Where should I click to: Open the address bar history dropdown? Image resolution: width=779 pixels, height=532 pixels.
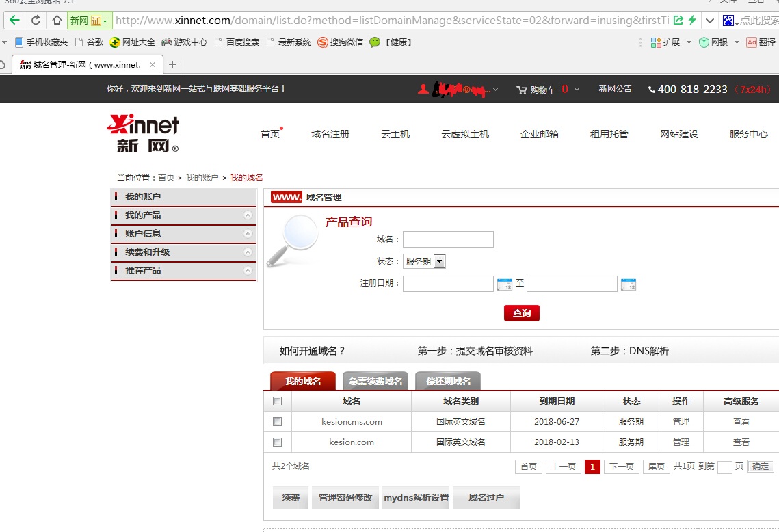click(710, 21)
